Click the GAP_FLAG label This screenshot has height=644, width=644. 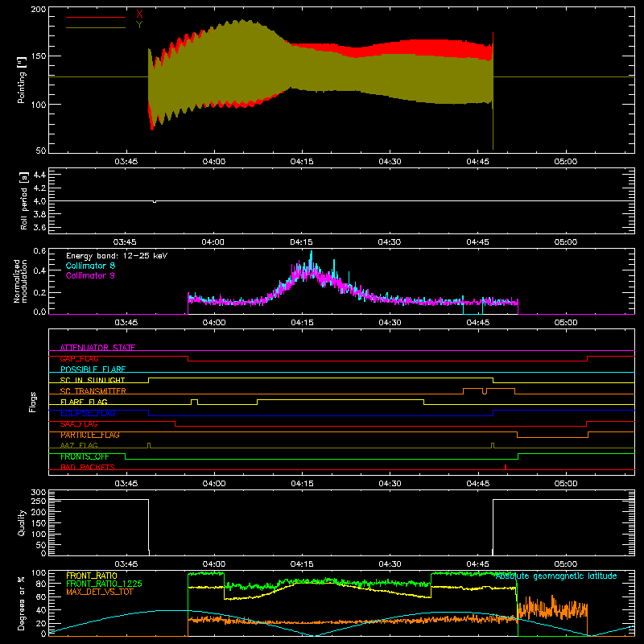[x=79, y=358]
